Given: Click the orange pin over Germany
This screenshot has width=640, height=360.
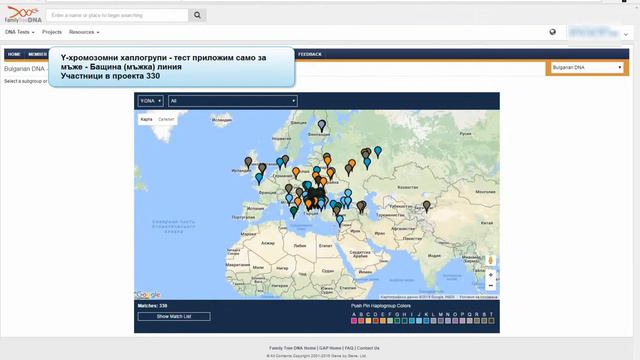Looking at the screenshot, I should point(296,173).
